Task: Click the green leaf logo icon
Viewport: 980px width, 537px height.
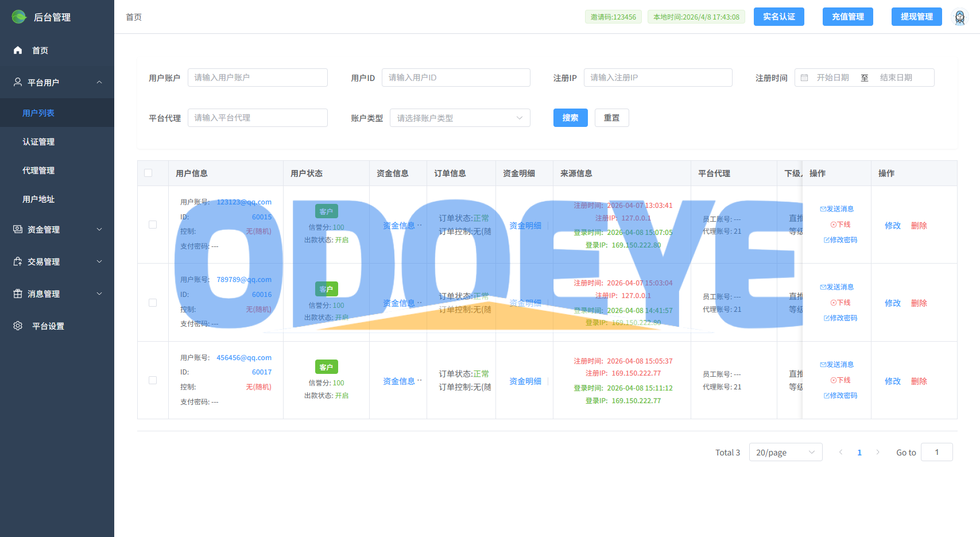Action: (x=19, y=17)
